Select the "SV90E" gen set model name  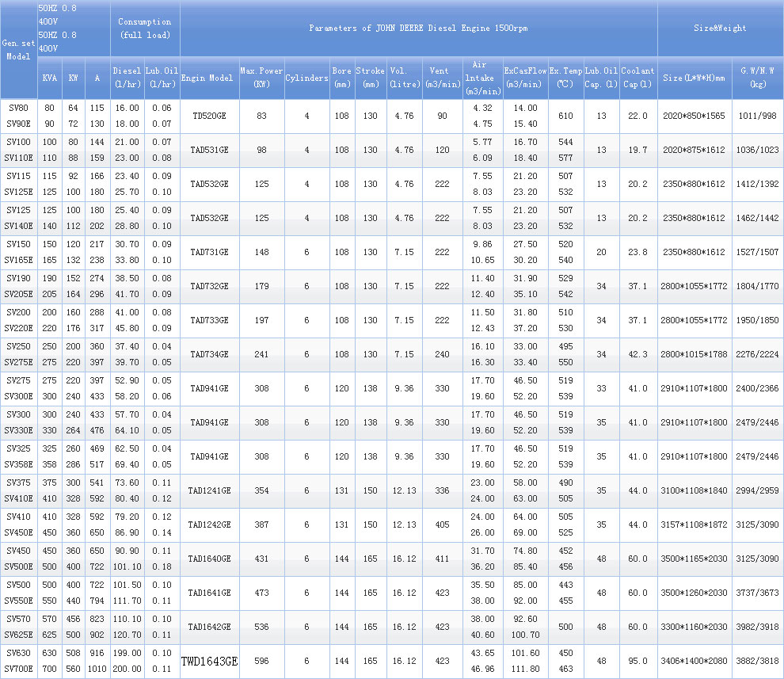(x=18, y=124)
